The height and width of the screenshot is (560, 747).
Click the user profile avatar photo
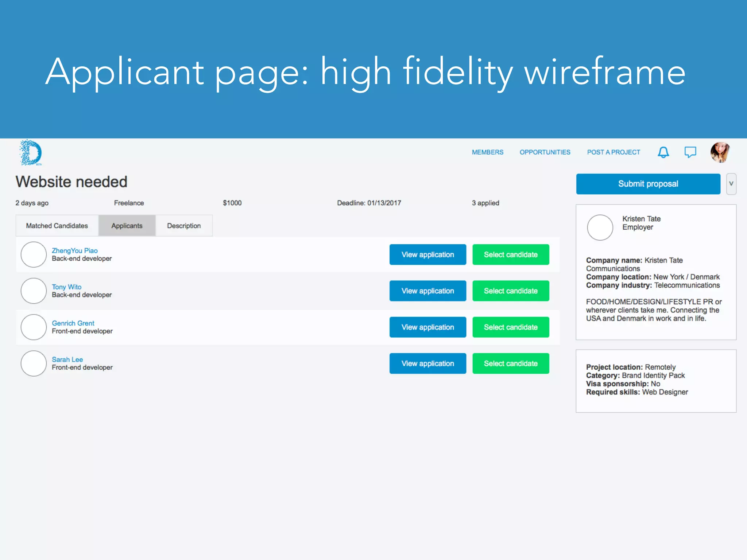click(720, 152)
